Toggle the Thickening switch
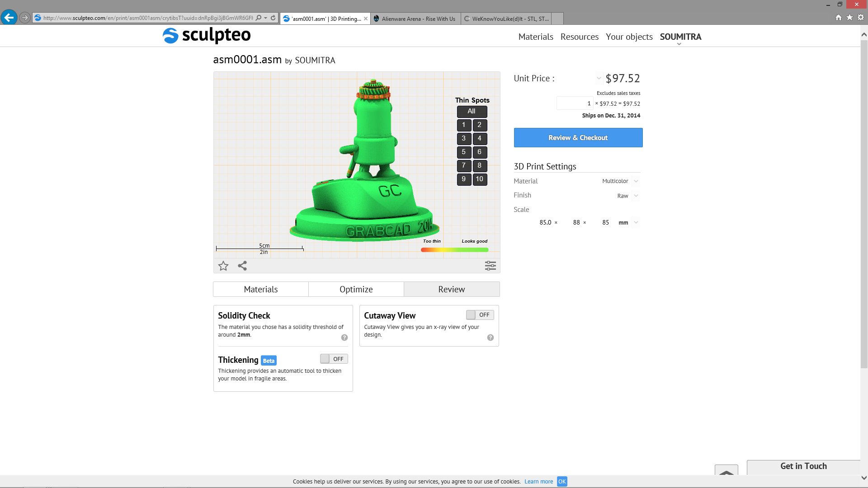868x488 pixels. 334,359
